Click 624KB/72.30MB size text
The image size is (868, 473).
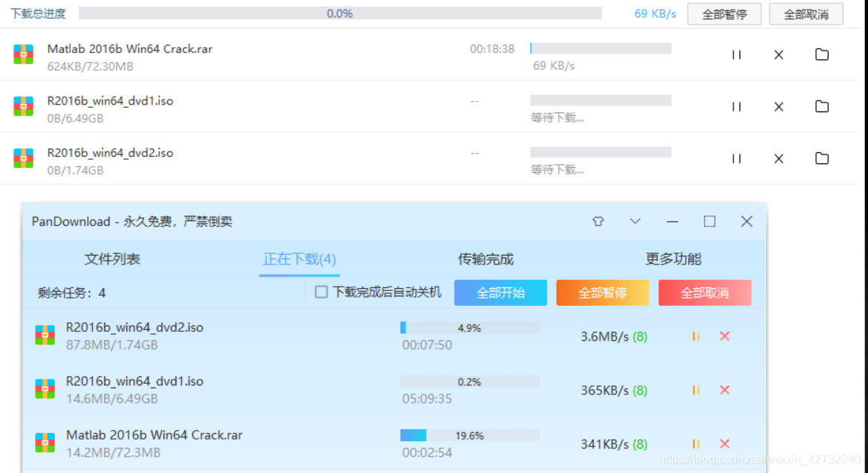click(x=90, y=66)
